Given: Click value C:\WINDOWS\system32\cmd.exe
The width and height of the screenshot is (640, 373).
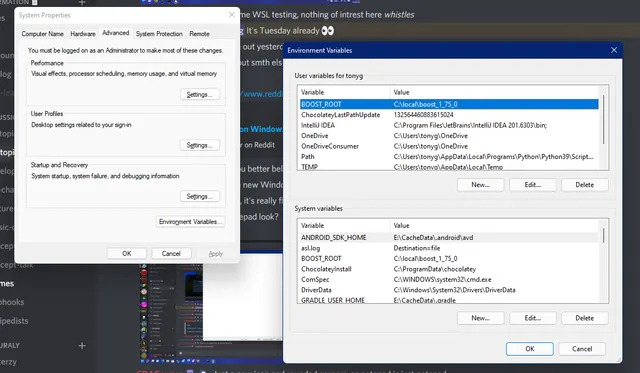Looking at the screenshot, I should [x=442, y=280].
